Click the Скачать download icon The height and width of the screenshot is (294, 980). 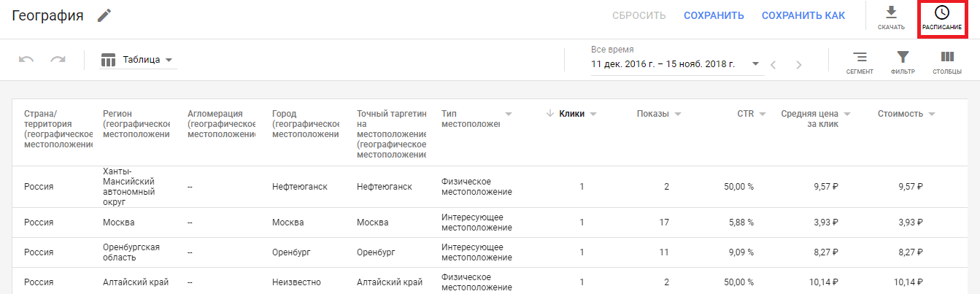click(x=891, y=14)
